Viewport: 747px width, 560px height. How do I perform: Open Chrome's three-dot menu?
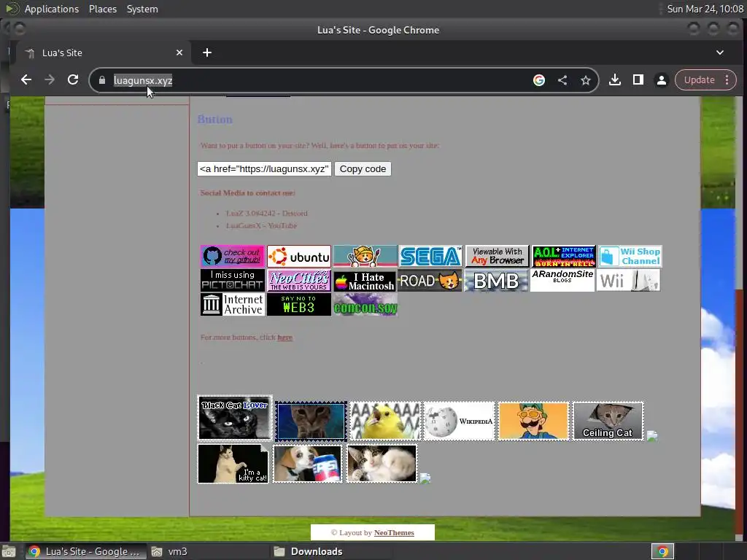coord(727,80)
